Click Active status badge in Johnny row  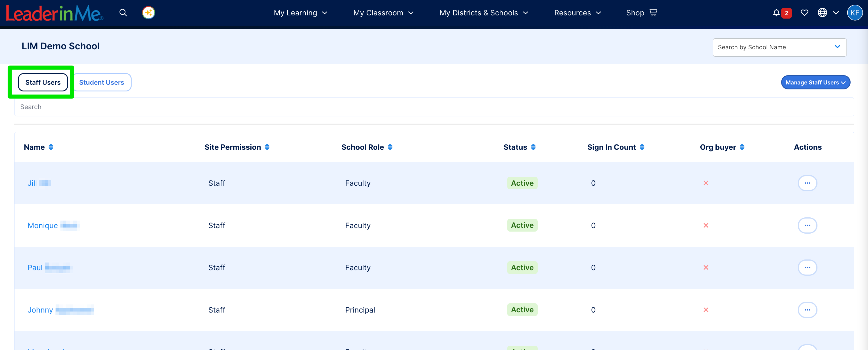[522, 310]
